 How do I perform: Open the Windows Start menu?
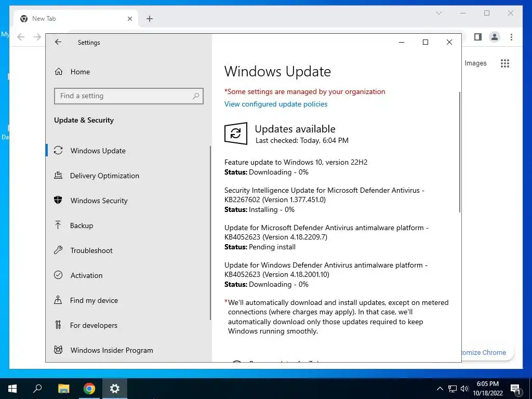point(12,389)
